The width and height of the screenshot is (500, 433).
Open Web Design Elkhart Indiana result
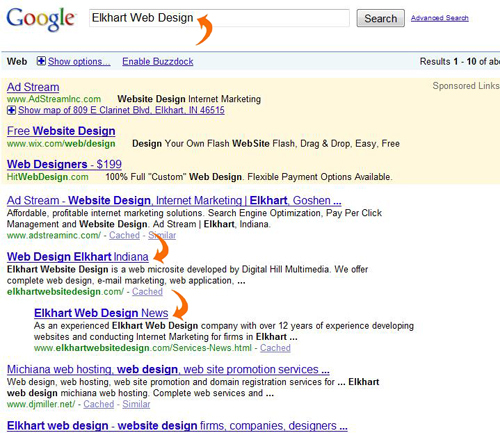pyautogui.click(x=78, y=257)
